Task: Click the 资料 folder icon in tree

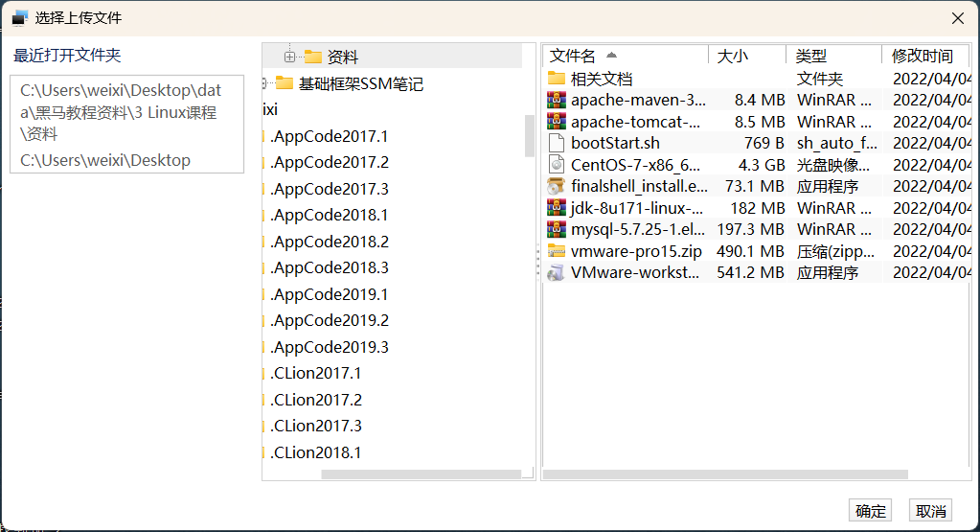Action: 313,57
